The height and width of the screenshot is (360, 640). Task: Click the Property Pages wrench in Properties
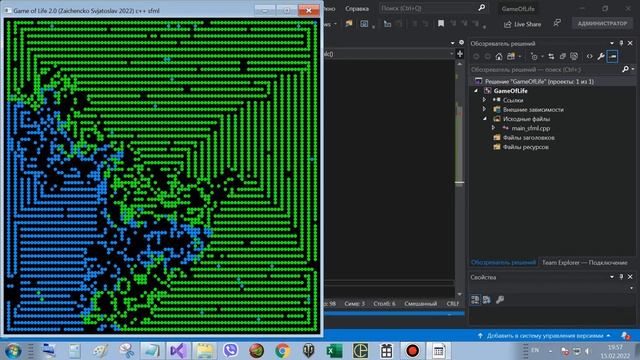click(x=500, y=300)
